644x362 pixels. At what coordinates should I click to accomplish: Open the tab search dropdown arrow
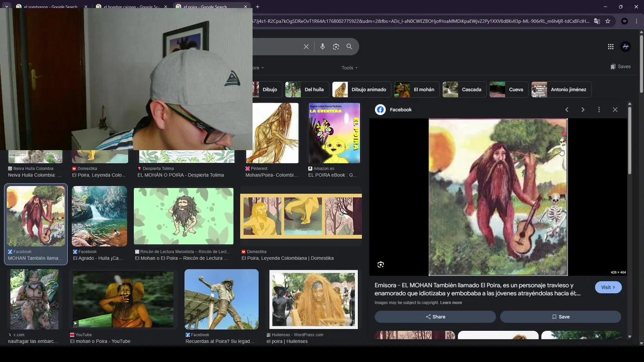pos(6,7)
